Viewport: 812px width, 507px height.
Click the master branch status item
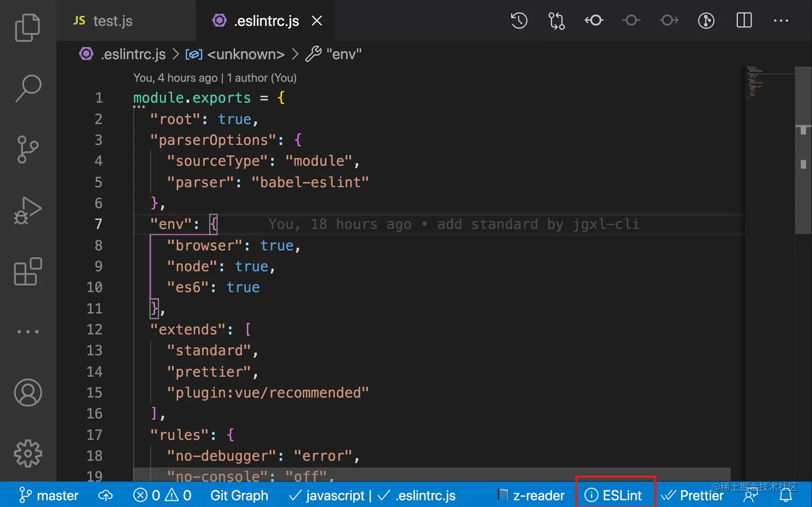49,495
